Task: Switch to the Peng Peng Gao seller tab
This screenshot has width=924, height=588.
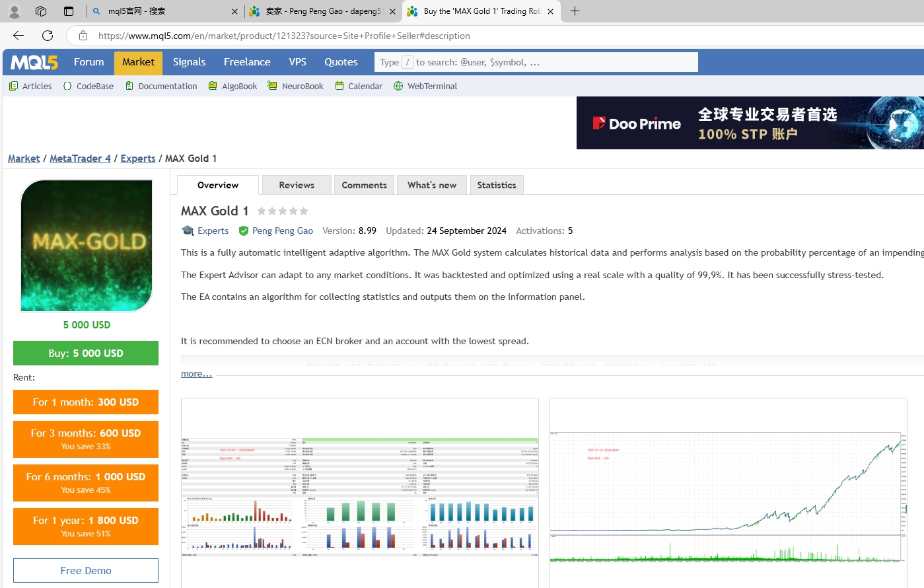Action: (x=324, y=11)
